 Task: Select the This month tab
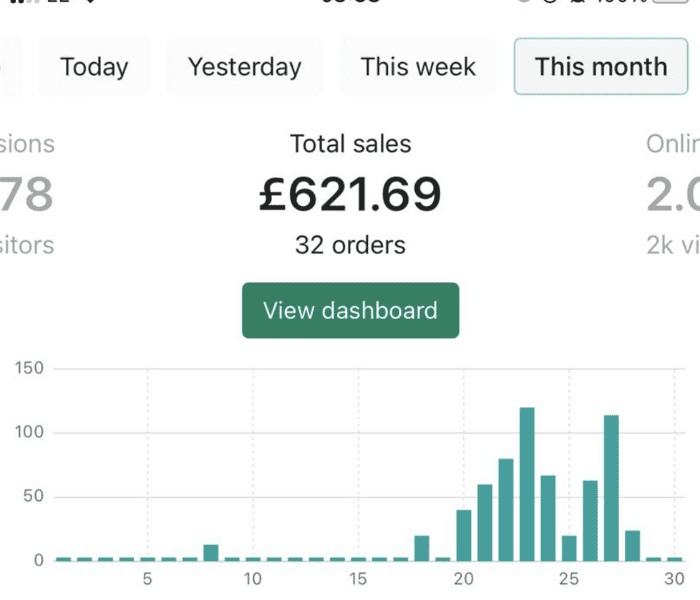tap(600, 67)
